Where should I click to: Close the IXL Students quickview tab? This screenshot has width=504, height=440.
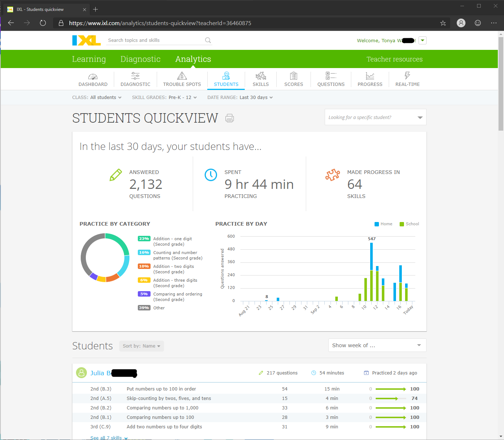pos(84,9)
